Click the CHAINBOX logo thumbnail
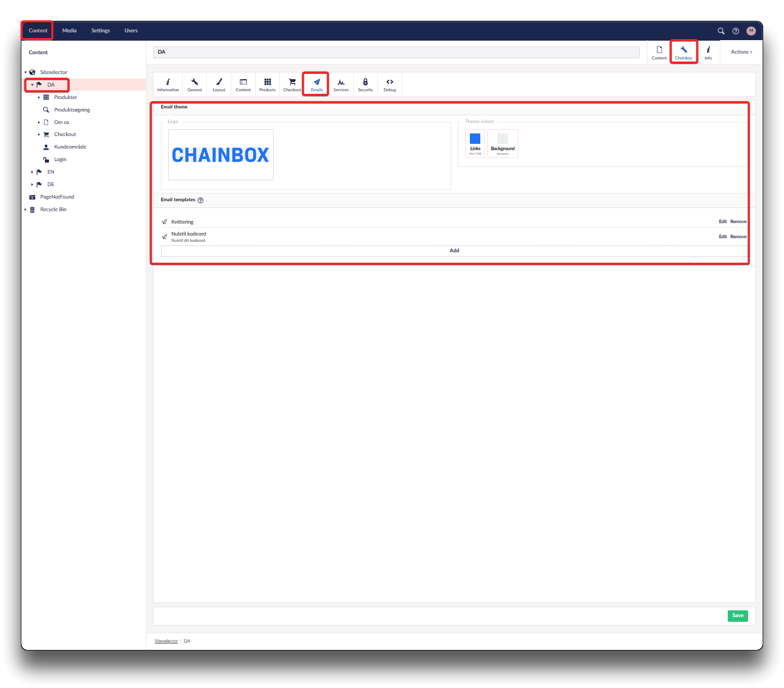 click(x=221, y=155)
